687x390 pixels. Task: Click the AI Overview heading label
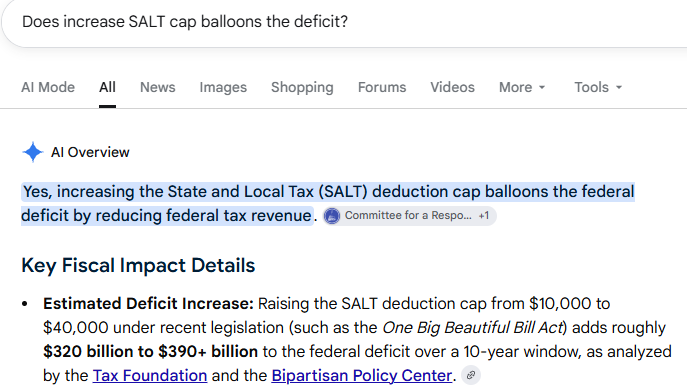[x=90, y=152]
